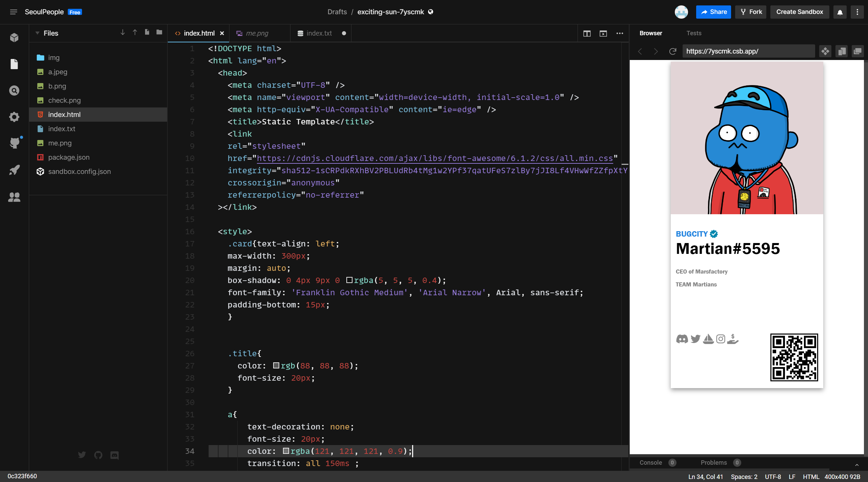Open the Search icon in activity bar

click(14, 91)
